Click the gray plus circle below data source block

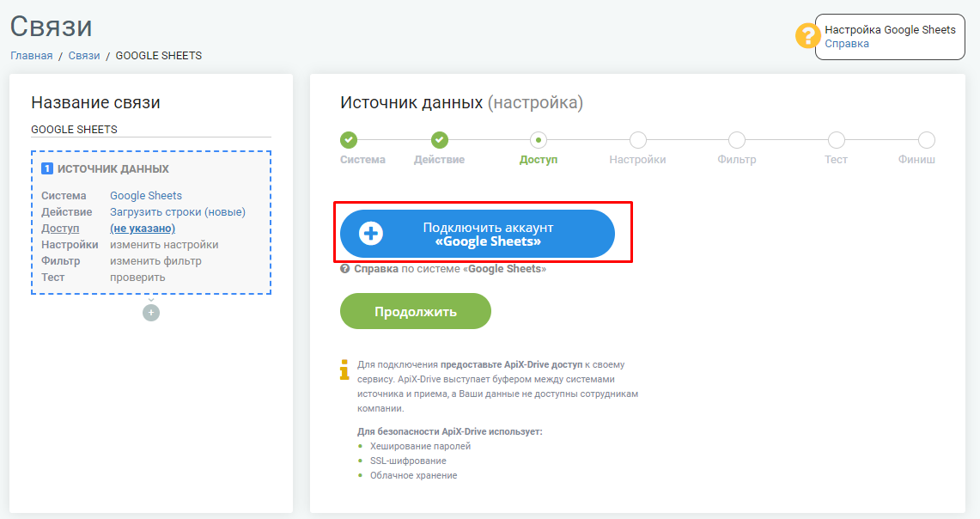point(150,313)
